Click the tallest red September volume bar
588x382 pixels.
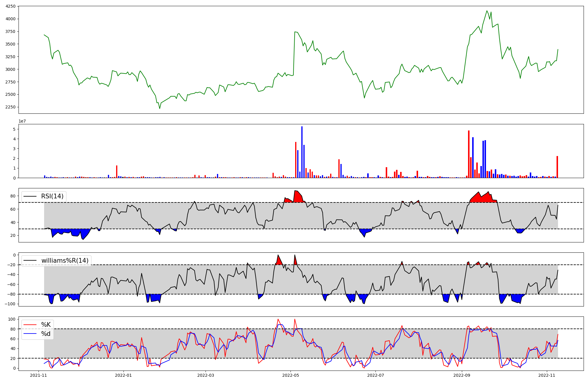click(469, 154)
